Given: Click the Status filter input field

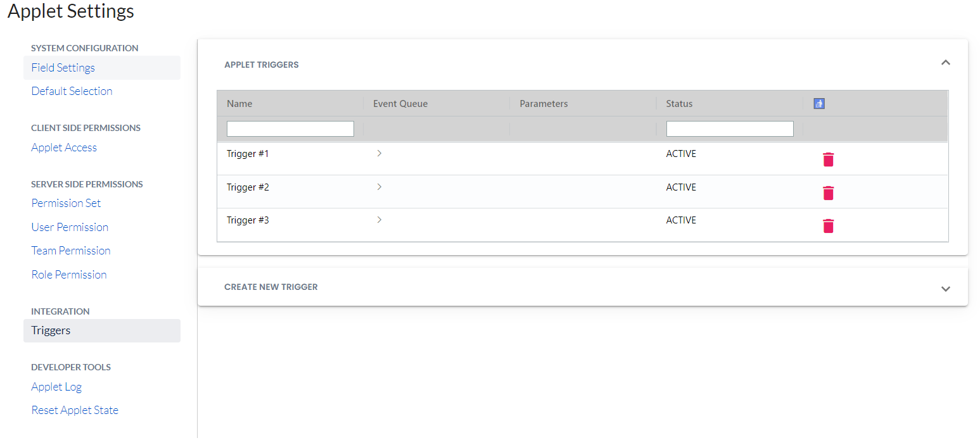Looking at the screenshot, I should click(729, 129).
